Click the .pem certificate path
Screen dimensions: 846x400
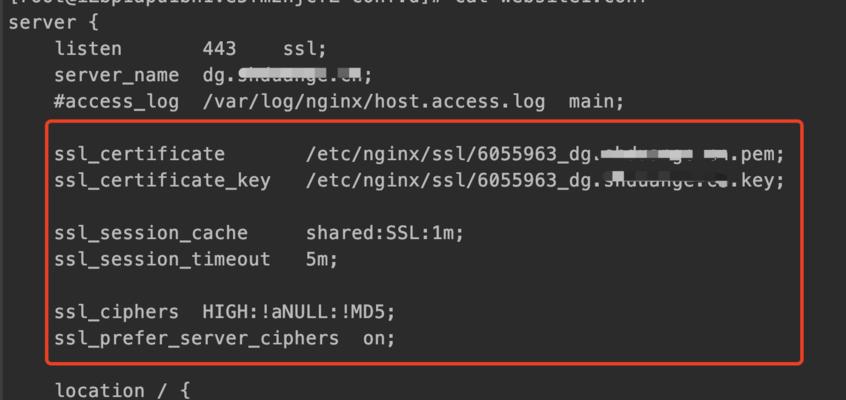(545, 154)
